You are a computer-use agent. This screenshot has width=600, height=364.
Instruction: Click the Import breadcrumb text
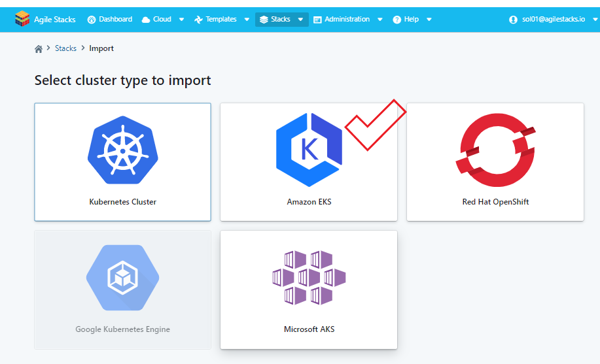[x=101, y=48]
